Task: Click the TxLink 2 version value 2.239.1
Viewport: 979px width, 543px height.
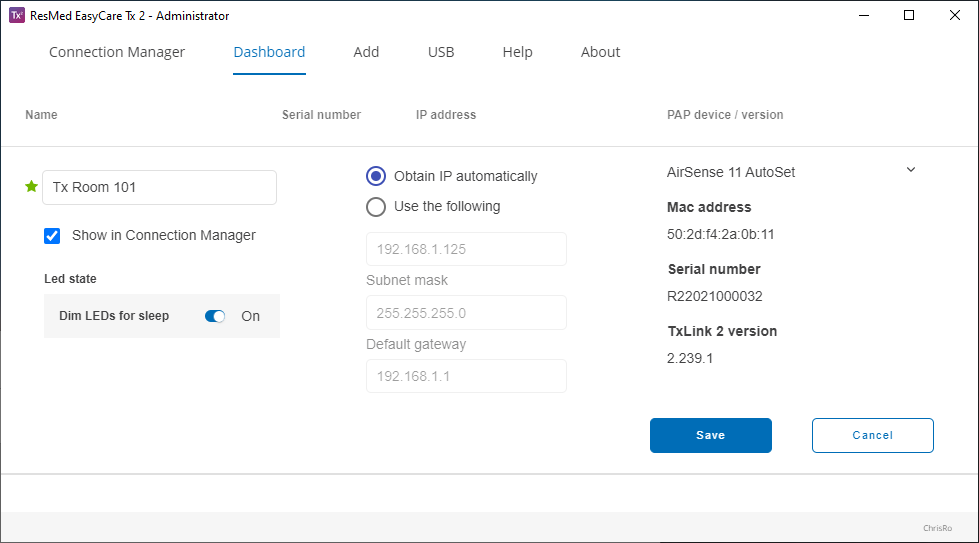Action: coord(690,358)
